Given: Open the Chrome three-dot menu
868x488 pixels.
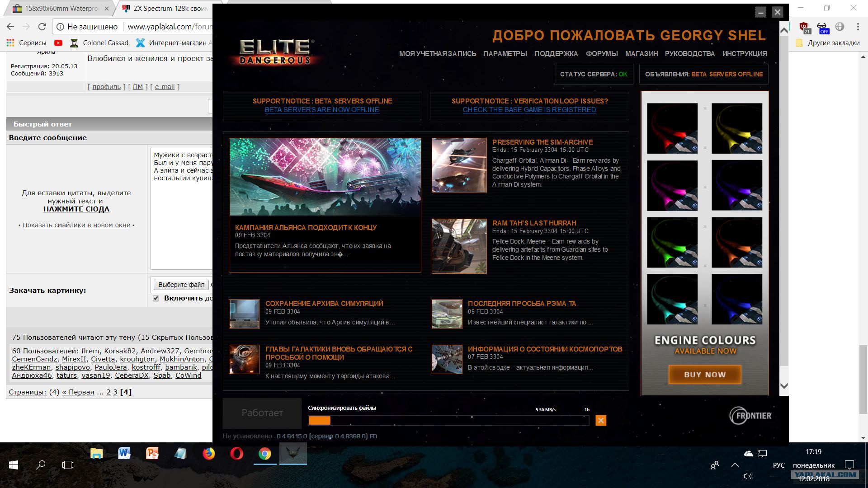Looking at the screenshot, I should point(858,27).
